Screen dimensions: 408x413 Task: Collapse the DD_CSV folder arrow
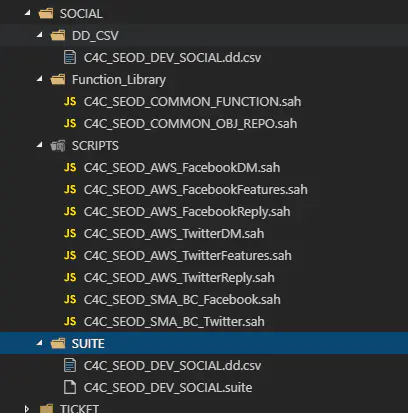[x=40, y=35]
